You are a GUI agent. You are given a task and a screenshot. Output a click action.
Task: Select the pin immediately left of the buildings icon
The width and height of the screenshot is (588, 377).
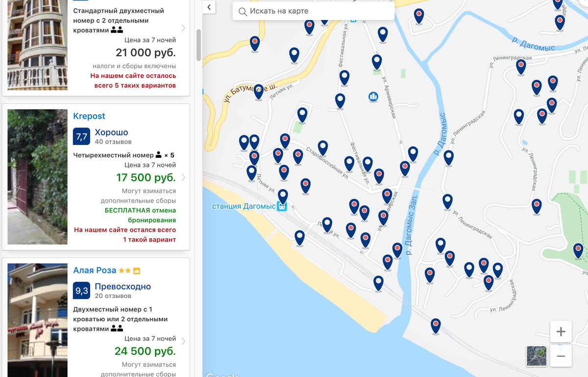(x=340, y=101)
